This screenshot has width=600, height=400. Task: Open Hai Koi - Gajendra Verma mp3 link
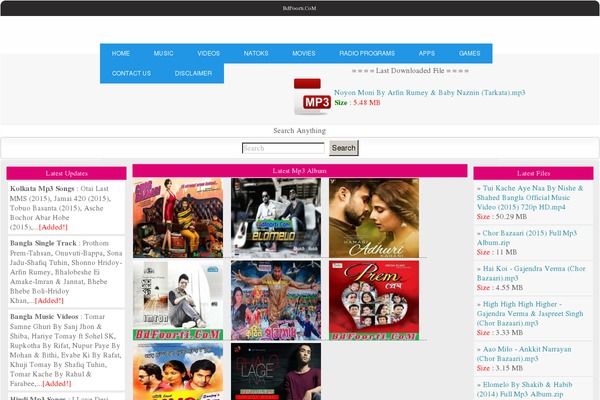tap(531, 273)
